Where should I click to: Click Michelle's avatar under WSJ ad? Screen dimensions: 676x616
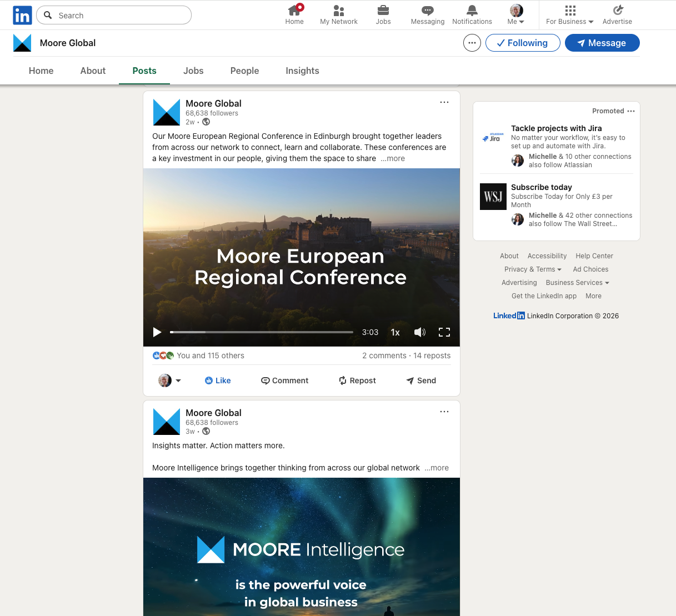(x=518, y=219)
